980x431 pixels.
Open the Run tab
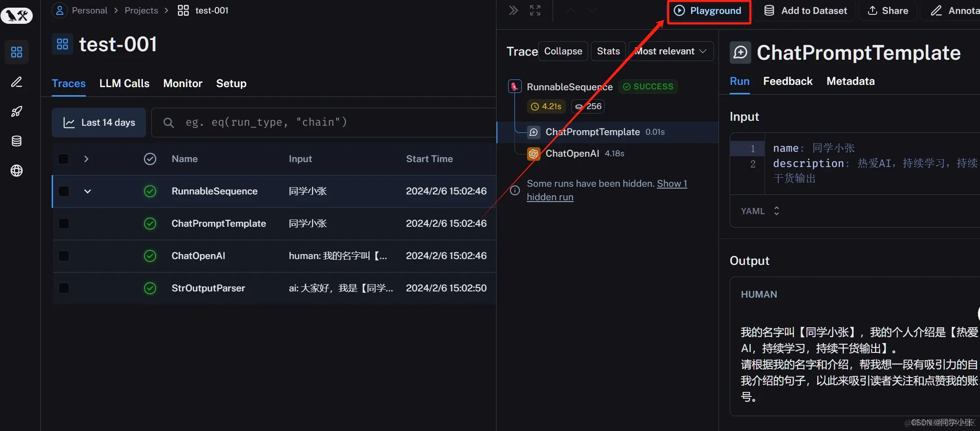point(740,81)
